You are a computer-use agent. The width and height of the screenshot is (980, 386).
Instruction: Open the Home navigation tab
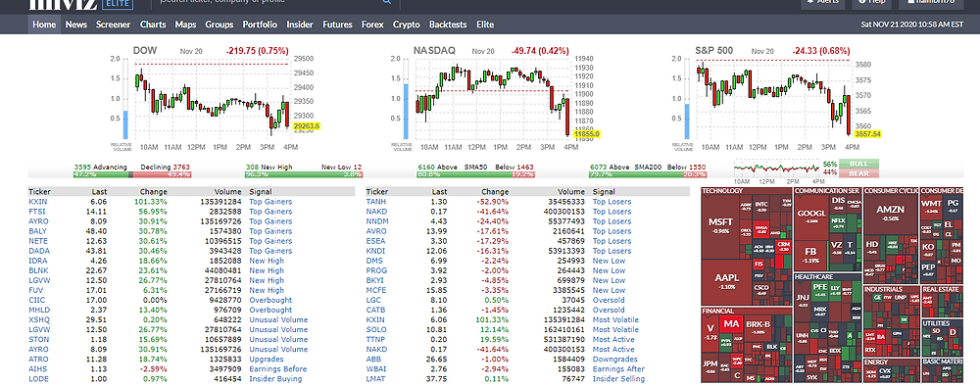coord(44,24)
